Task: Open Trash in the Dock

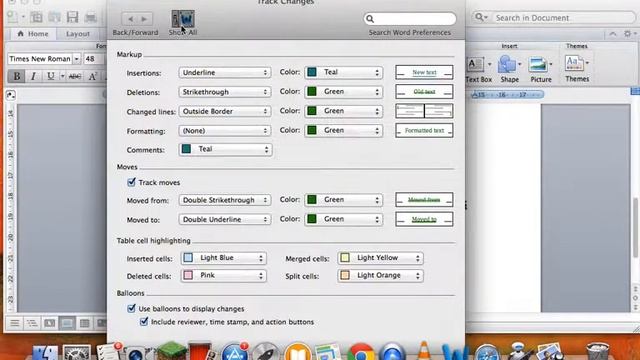Action: click(x=597, y=352)
